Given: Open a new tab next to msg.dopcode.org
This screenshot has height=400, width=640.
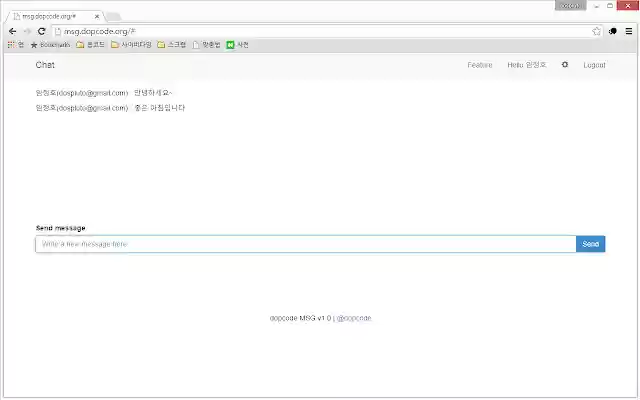Looking at the screenshot, I should [113, 17].
